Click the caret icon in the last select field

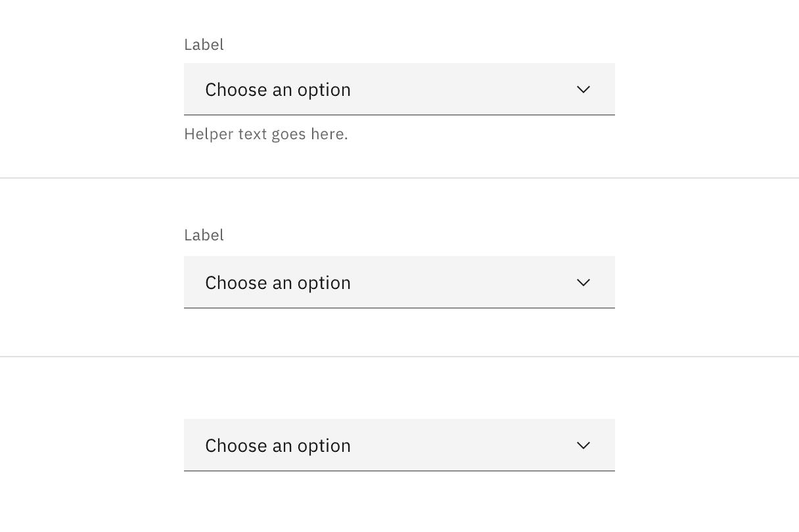point(583,445)
